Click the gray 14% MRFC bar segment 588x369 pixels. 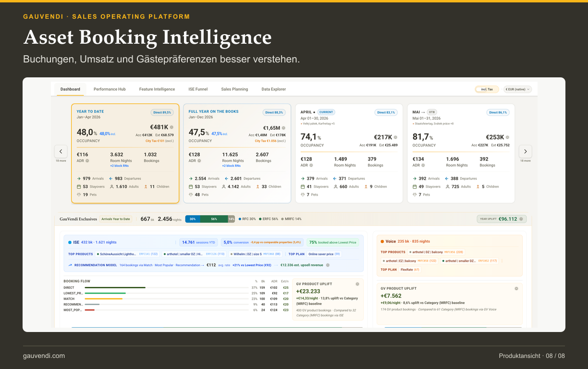point(232,219)
